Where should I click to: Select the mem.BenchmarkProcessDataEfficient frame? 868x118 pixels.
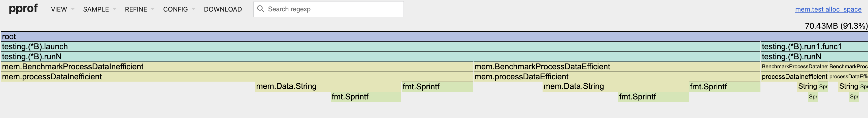click(x=617, y=67)
